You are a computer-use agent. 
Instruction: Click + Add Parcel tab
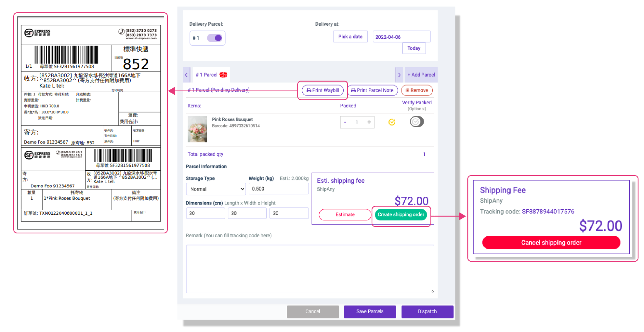(421, 75)
